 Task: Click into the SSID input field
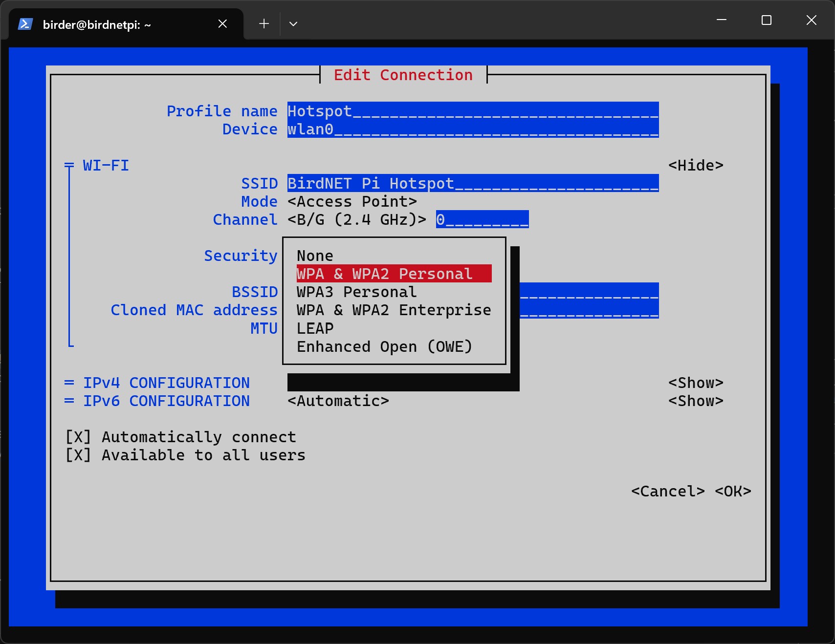tap(472, 183)
